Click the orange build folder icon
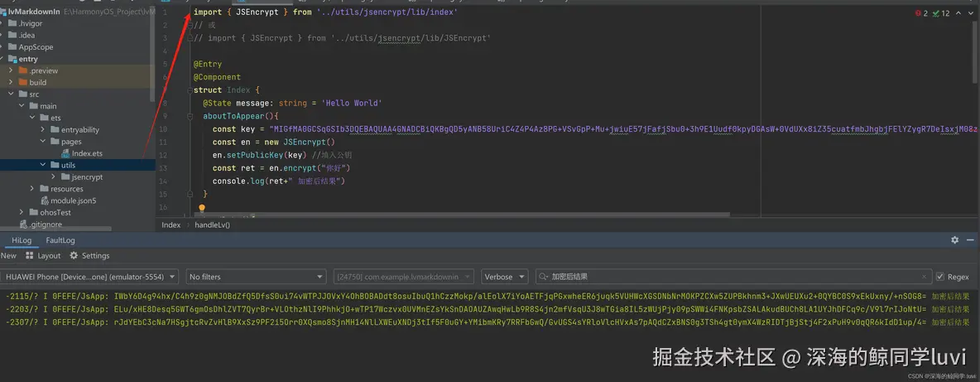Viewport: 980px width, 382px height. point(23,83)
